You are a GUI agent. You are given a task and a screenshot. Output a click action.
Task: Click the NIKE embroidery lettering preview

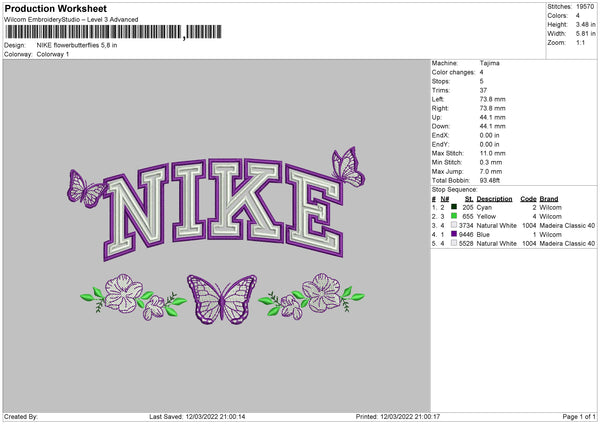(223, 209)
